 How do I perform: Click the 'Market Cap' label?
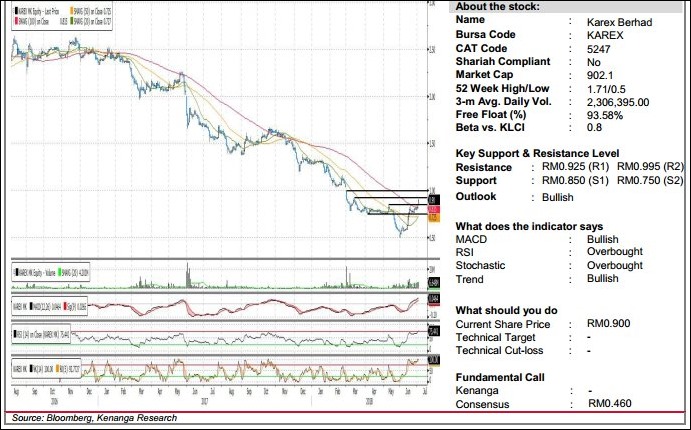coord(484,74)
